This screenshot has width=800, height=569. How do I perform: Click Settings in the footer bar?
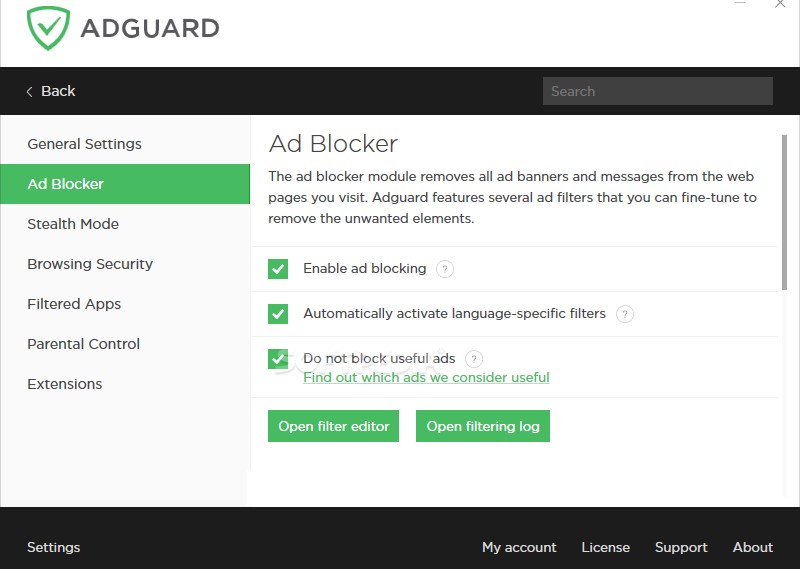[54, 548]
